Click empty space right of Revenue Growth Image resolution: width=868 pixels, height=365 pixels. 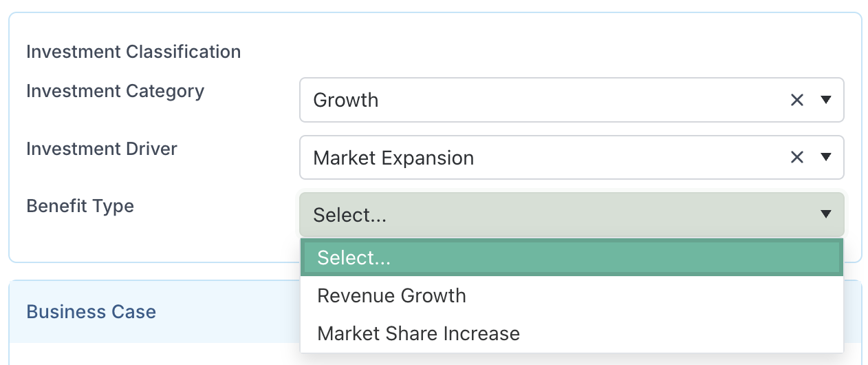tap(653, 295)
